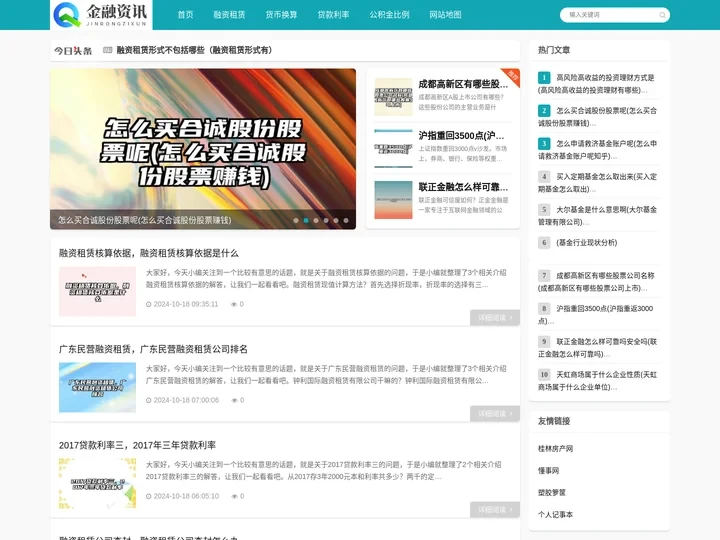Open carousel caption 怎么买合诚股份股票呢
720x540 pixels.
pos(145,220)
